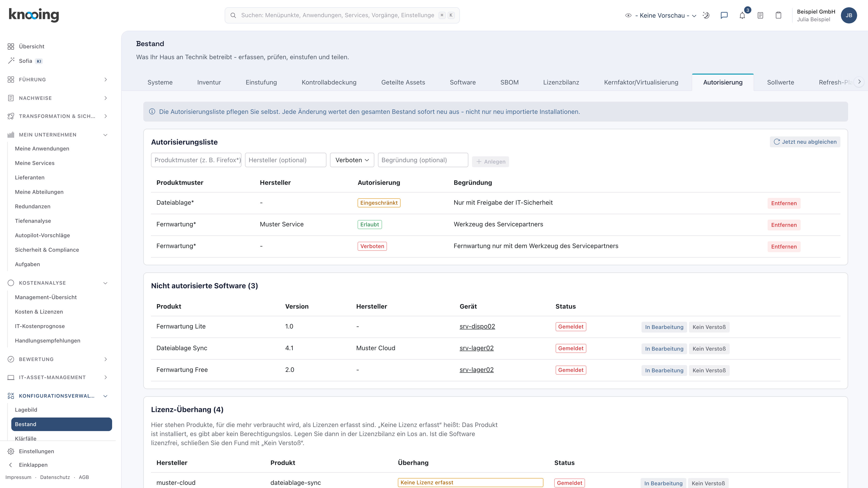Image resolution: width=868 pixels, height=488 pixels.
Task: Click the JB user avatar
Action: 849,15
